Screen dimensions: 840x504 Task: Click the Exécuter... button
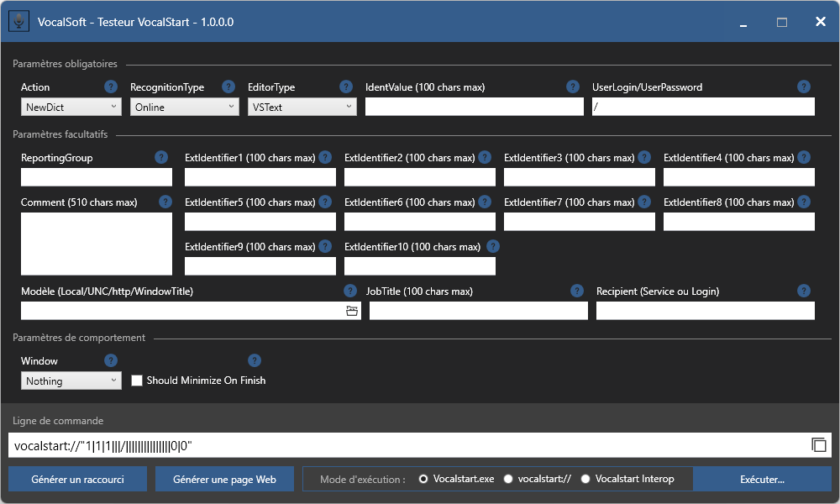(763, 480)
